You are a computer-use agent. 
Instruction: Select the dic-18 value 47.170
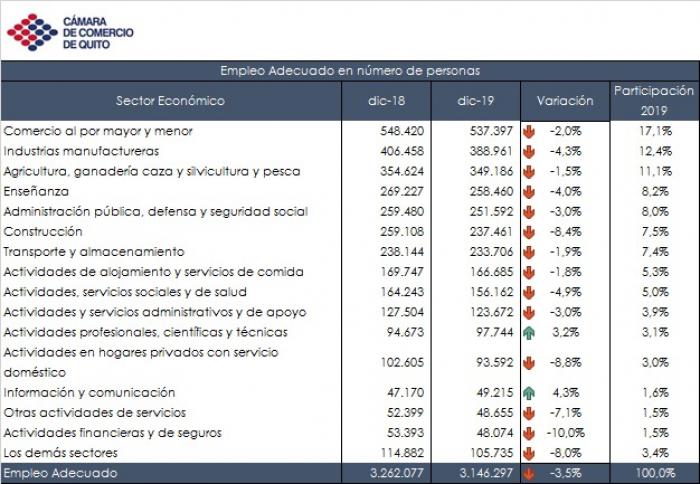(405, 392)
